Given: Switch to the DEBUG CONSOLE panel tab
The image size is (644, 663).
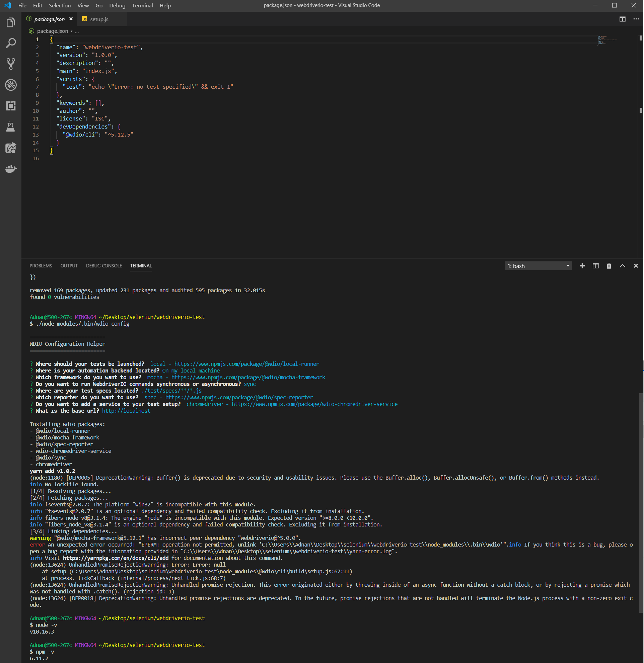Looking at the screenshot, I should (103, 266).
